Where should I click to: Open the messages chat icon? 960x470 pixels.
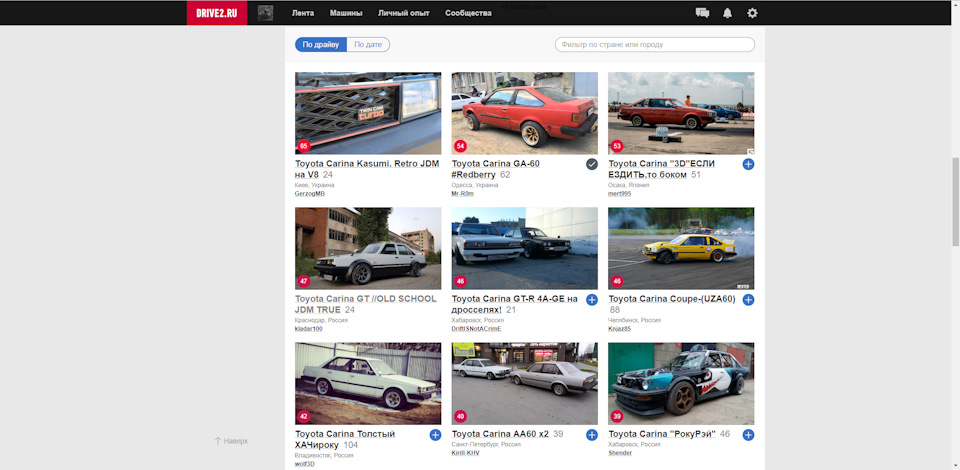(702, 13)
